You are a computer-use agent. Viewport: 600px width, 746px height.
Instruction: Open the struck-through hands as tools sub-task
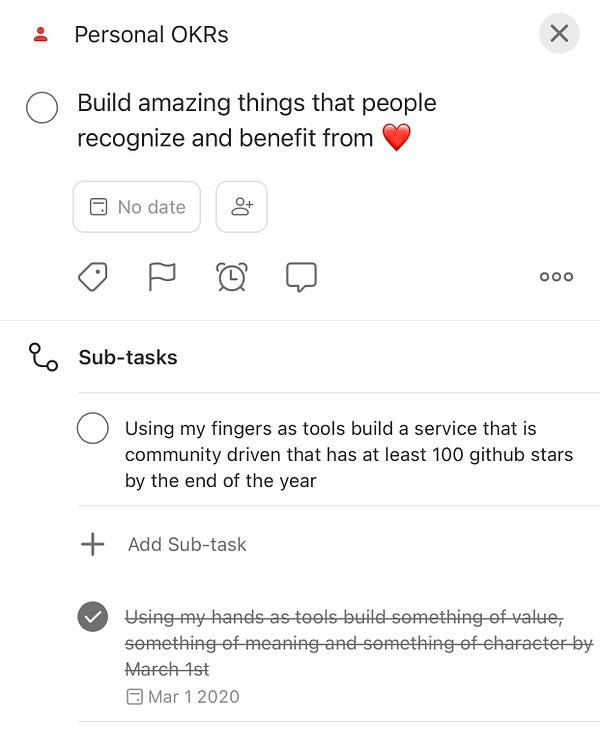355,642
